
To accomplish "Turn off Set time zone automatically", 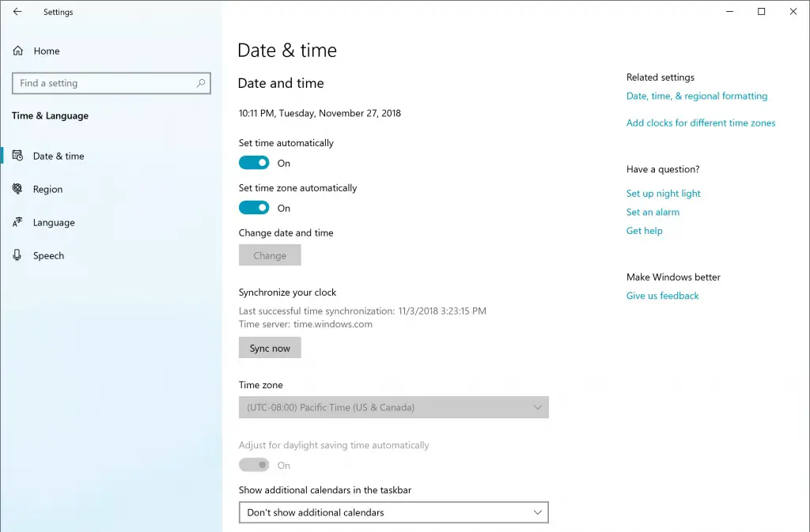I will coord(254,208).
